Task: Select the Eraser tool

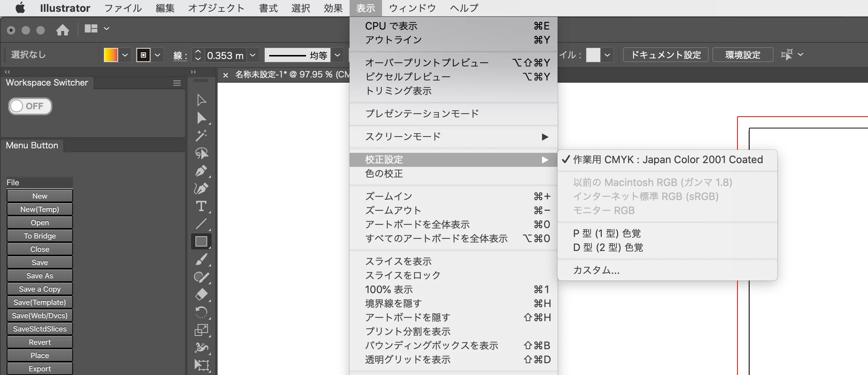Action: (x=201, y=295)
